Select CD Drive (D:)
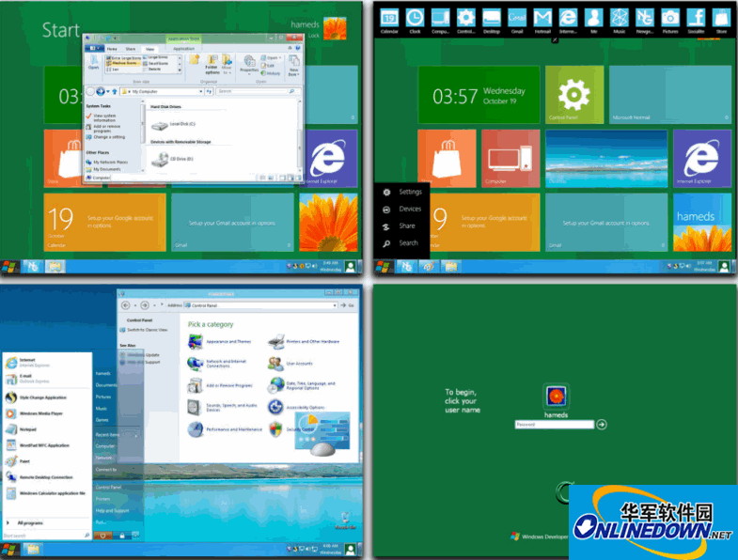738x560 pixels. pos(172,160)
